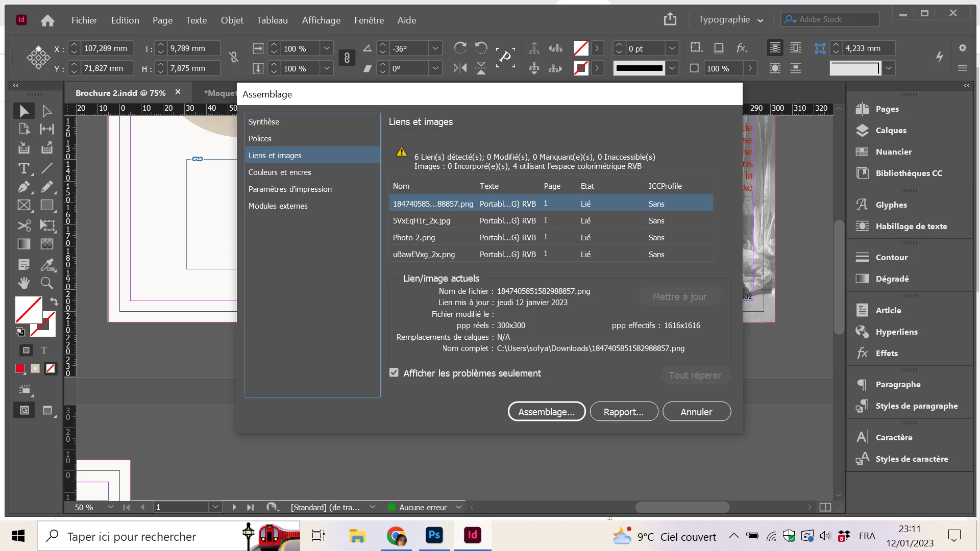980x551 pixels.
Task: Click the red color swatch
Action: pyautogui.click(x=20, y=368)
